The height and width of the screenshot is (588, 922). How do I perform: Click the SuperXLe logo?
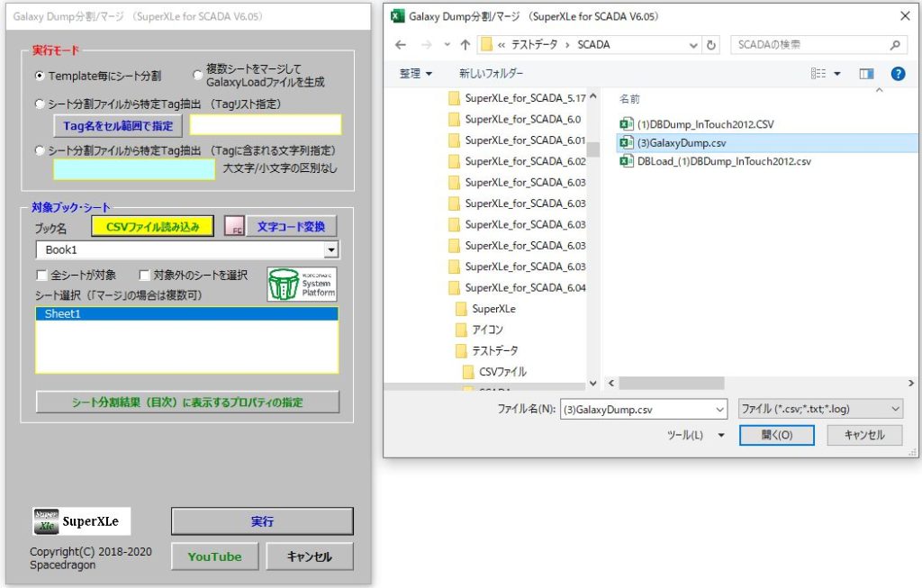point(81,521)
